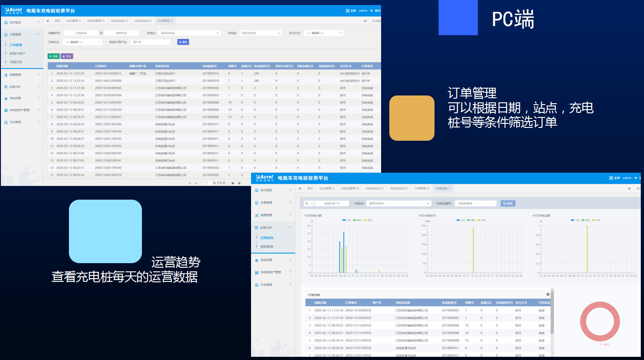Click 日志查看 icon in operations trend window
644x360 pixels.
coord(257,285)
